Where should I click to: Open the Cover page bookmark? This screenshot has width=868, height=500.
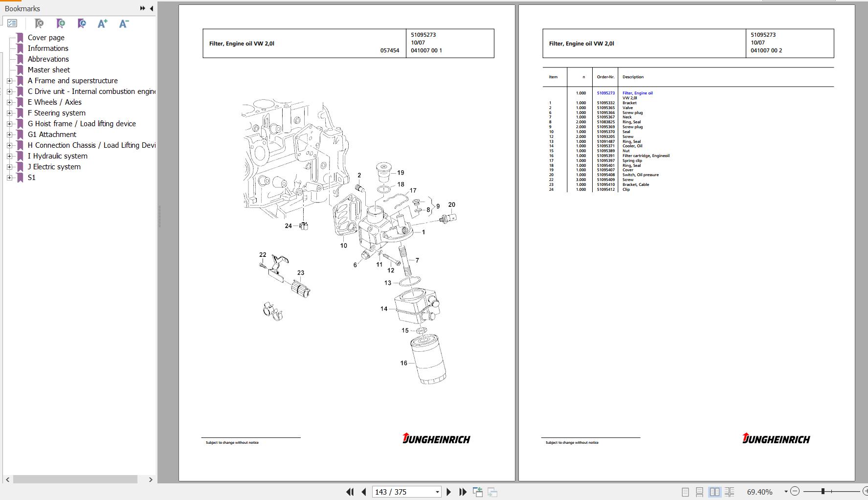click(x=46, y=38)
